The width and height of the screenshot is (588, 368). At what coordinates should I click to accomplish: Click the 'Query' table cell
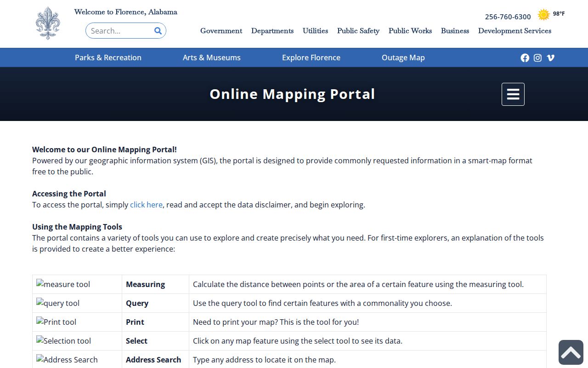pos(155,303)
